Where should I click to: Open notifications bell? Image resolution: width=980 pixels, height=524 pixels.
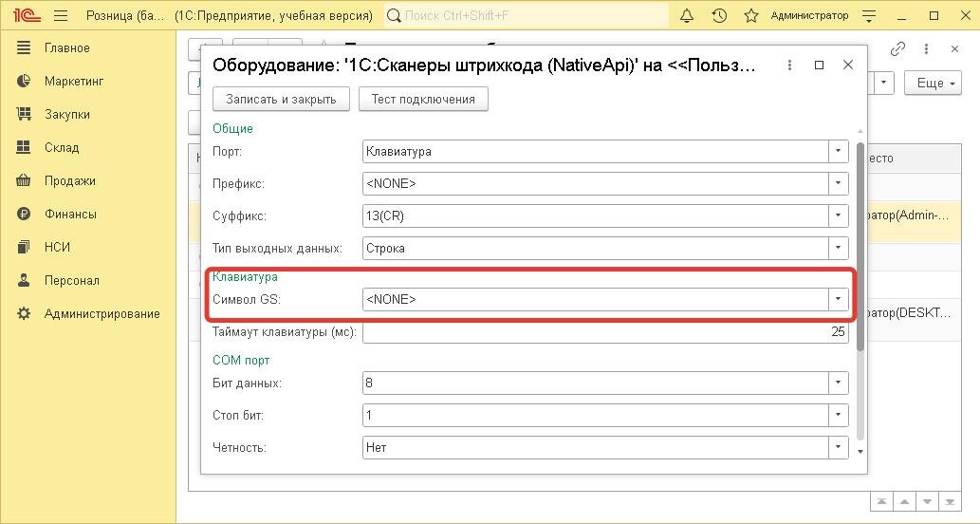(687, 15)
